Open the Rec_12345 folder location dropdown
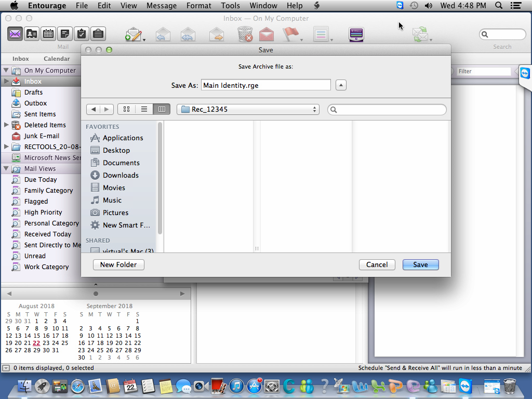 (248, 109)
